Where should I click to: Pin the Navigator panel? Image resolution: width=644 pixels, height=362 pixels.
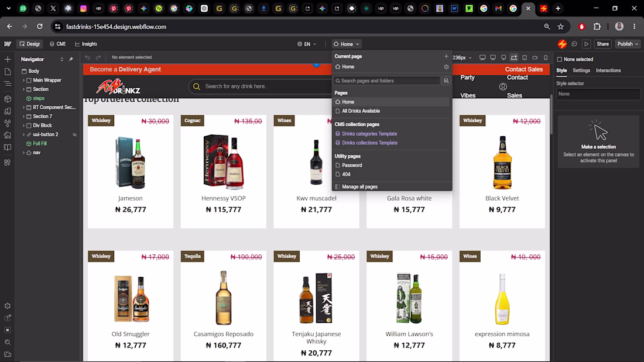point(71,60)
